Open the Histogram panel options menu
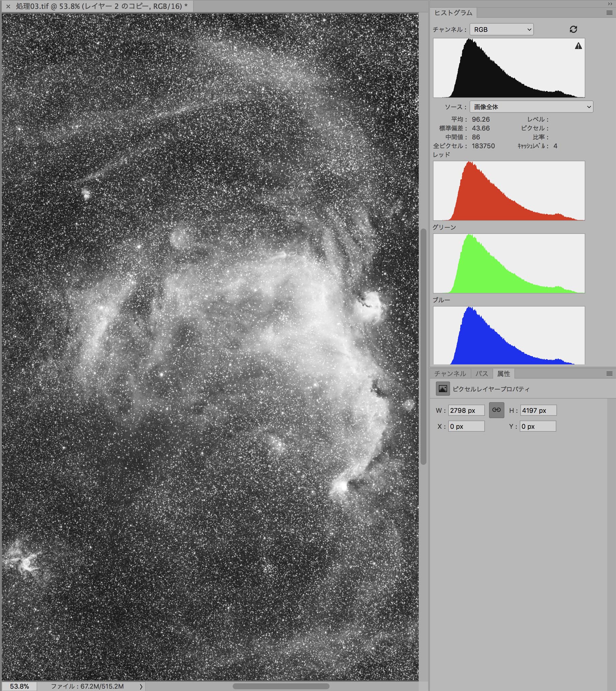616x691 pixels. 609,13
